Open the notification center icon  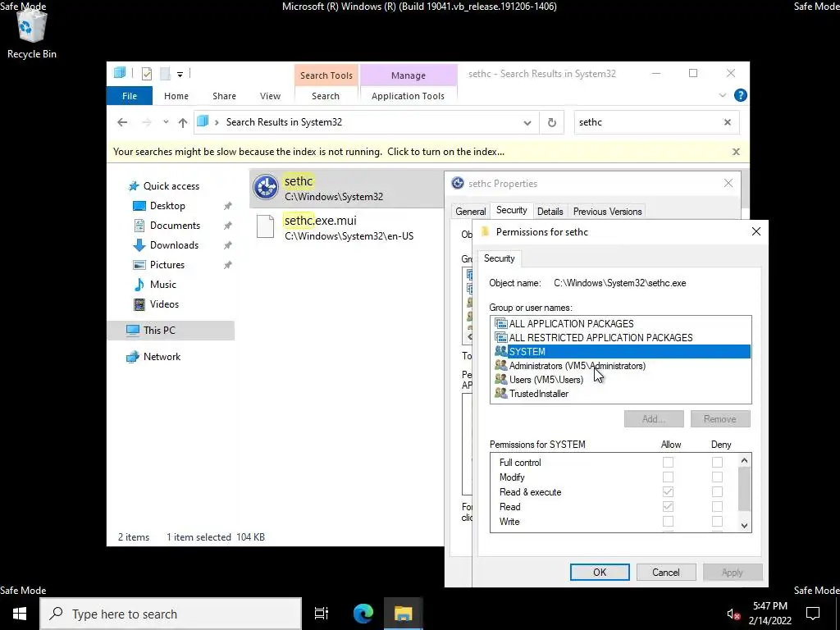tap(813, 614)
